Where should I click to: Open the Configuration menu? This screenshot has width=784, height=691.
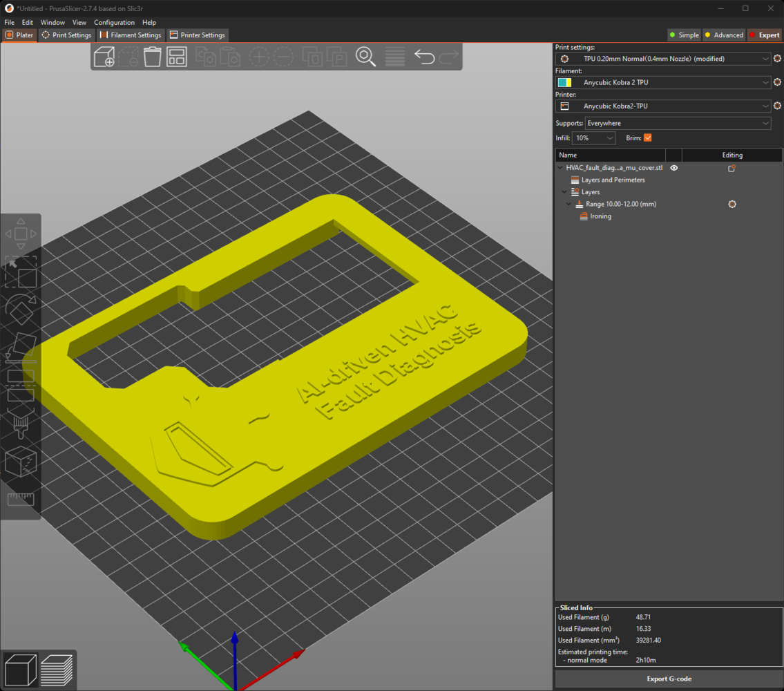114,23
